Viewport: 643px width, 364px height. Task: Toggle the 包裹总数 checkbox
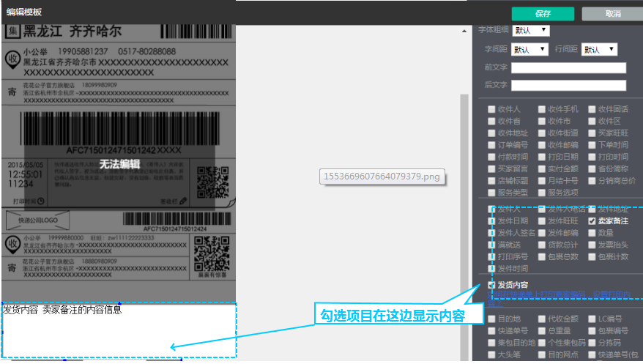542,257
